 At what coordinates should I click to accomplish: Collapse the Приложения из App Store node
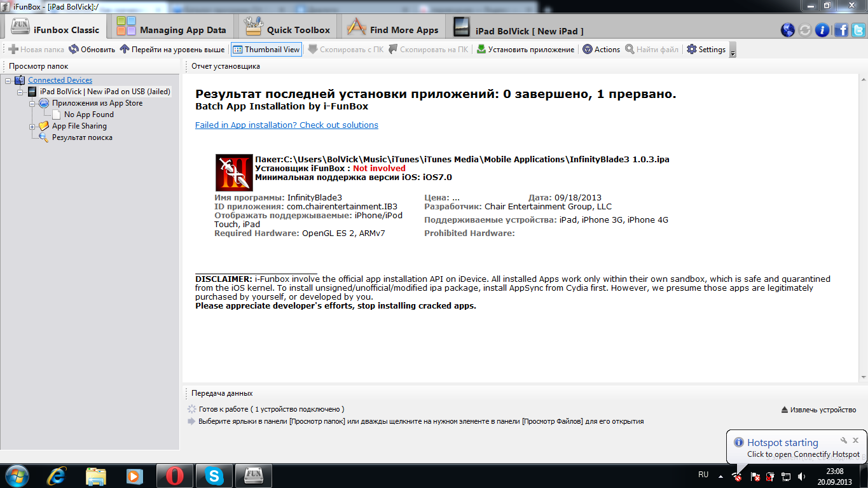(32, 103)
